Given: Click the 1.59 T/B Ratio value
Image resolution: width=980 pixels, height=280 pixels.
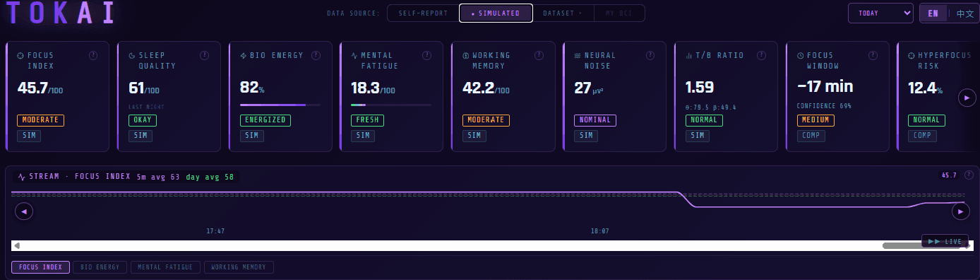Looking at the screenshot, I should [700, 87].
